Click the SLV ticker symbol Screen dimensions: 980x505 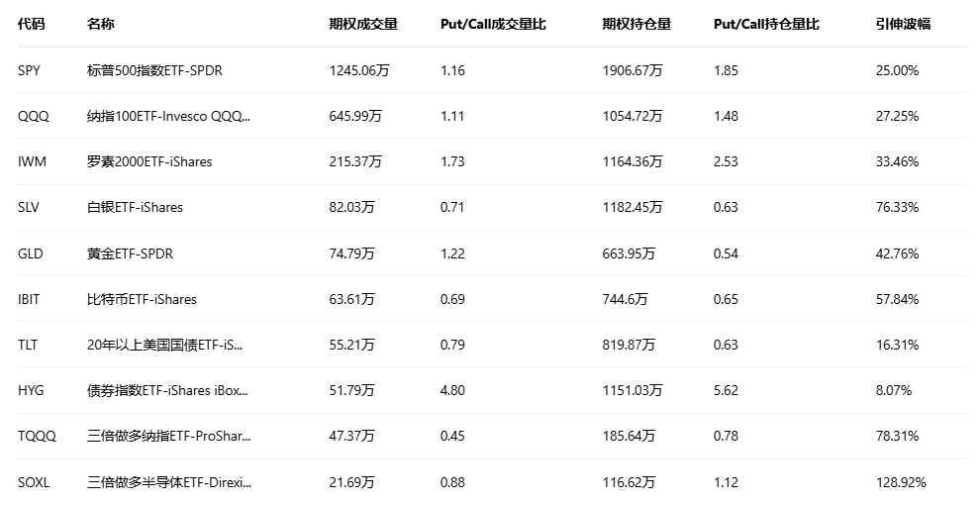coord(30,207)
